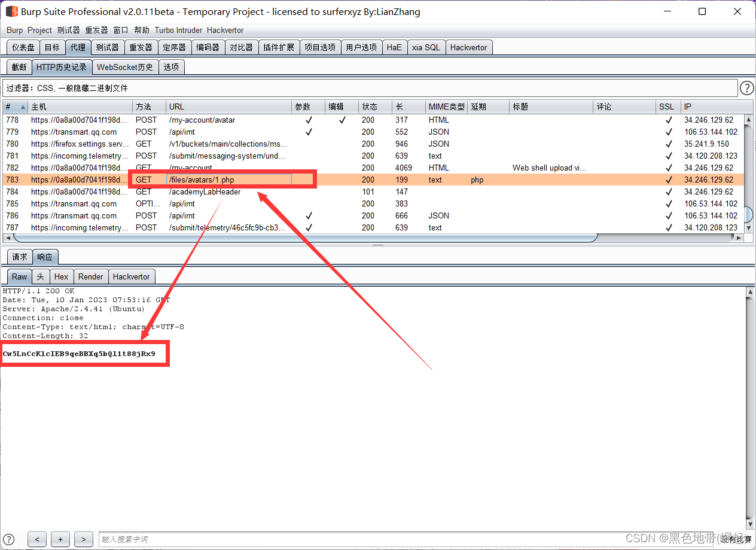The image size is (756, 550).
Task: Click the 'Web shell upload vi...' title cell
Action: 551,168
